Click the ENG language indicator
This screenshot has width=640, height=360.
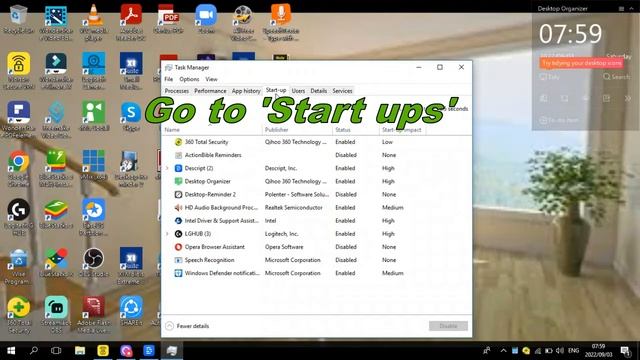coord(573,351)
